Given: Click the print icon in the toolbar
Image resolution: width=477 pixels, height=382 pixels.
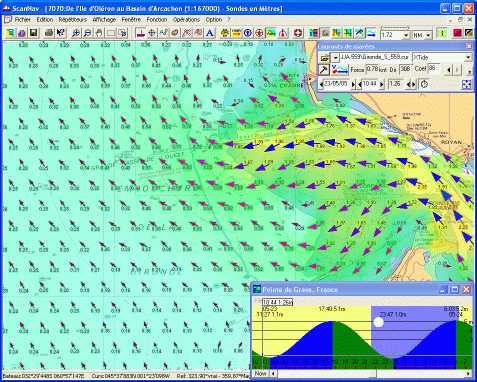Looking at the screenshot, I should point(49,33).
